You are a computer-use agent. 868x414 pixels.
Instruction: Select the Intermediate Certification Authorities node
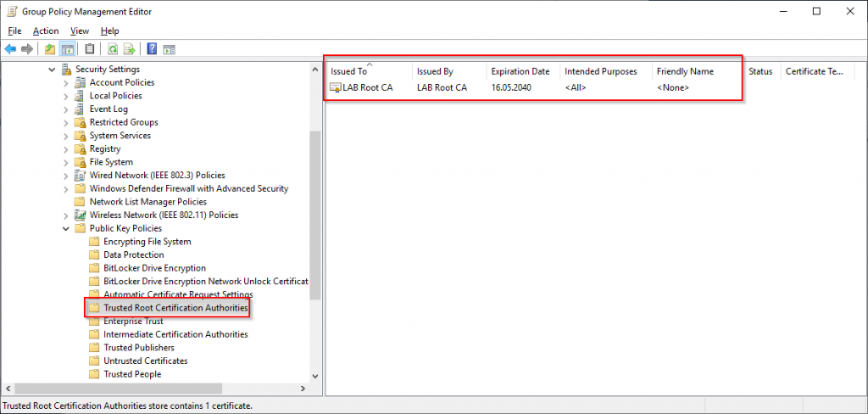click(x=175, y=334)
